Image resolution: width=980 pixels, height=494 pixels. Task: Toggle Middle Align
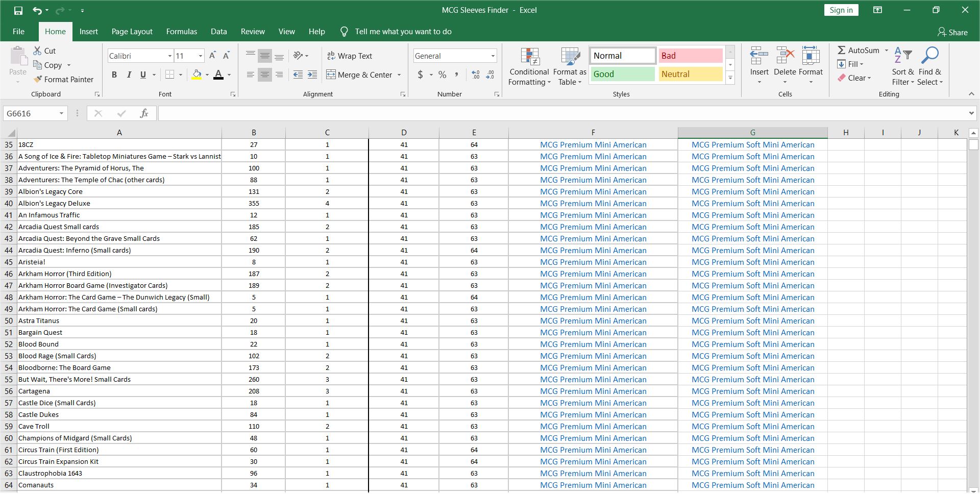point(264,56)
